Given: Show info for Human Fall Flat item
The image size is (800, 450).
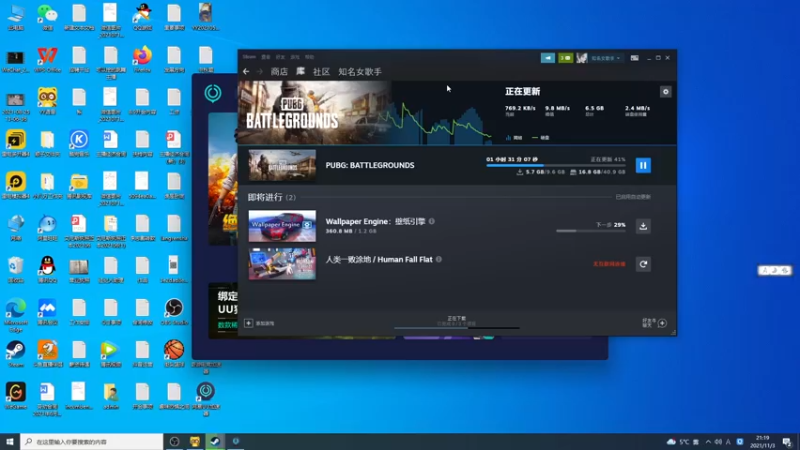Looking at the screenshot, I should pos(439,259).
